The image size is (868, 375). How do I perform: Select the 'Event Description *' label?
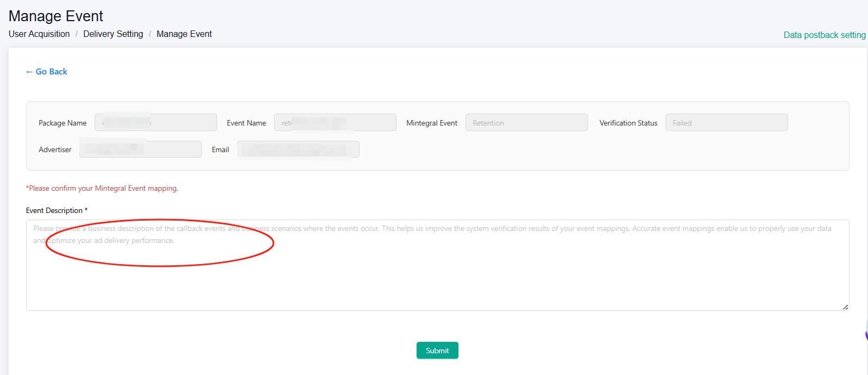click(x=57, y=210)
